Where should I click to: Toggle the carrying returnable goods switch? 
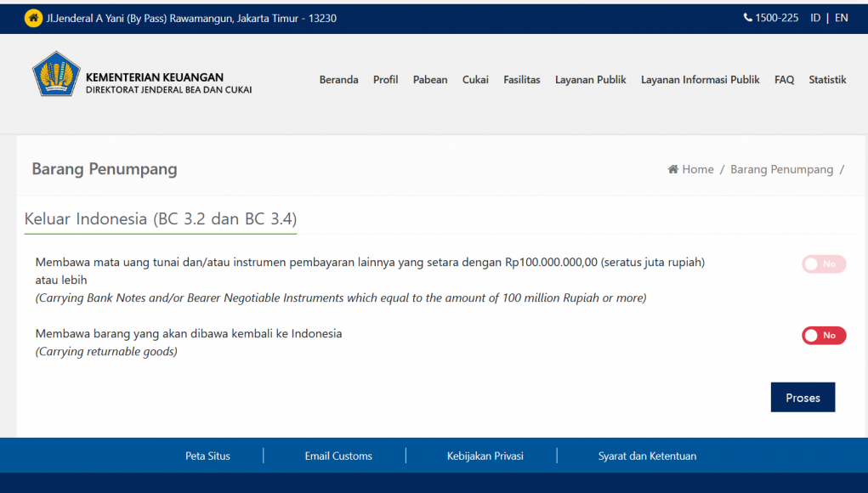coord(823,336)
